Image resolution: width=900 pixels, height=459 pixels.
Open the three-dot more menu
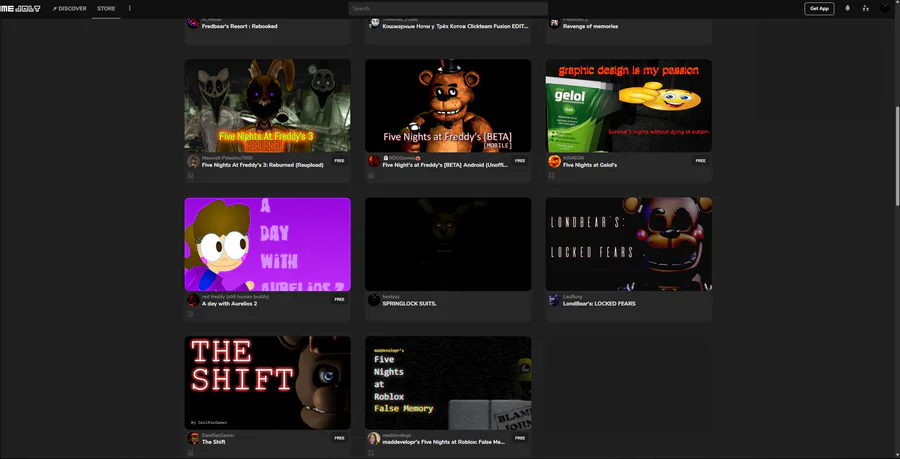(130, 9)
